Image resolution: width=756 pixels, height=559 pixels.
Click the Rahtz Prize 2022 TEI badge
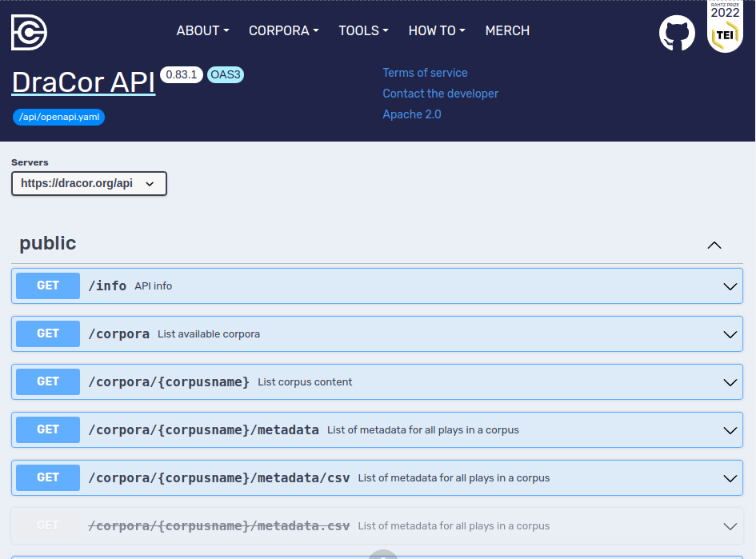pos(725,26)
